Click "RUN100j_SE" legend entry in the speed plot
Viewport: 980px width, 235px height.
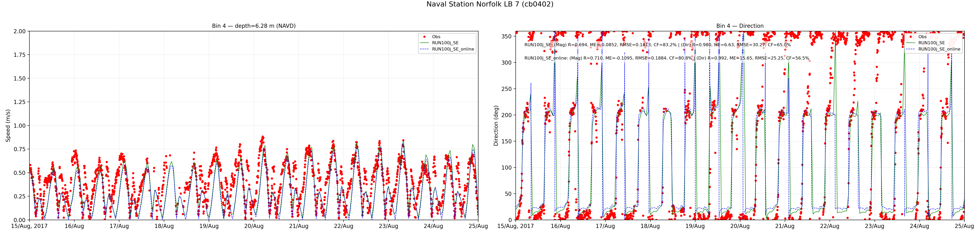[445, 43]
